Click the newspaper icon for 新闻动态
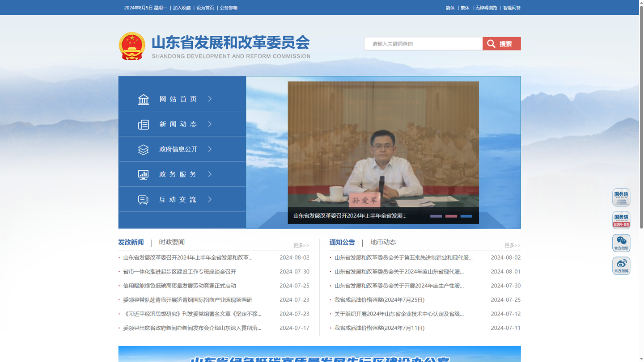644x362 pixels. click(143, 124)
